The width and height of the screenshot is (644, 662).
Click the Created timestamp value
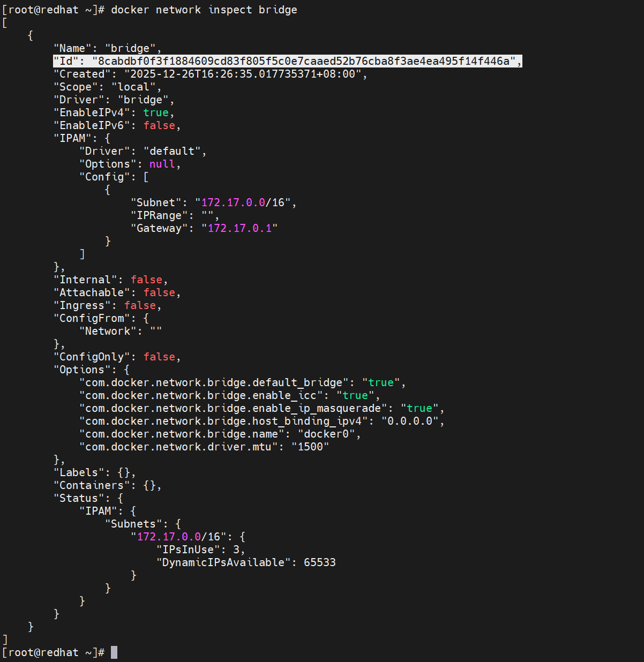pyautogui.click(x=243, y=74)
